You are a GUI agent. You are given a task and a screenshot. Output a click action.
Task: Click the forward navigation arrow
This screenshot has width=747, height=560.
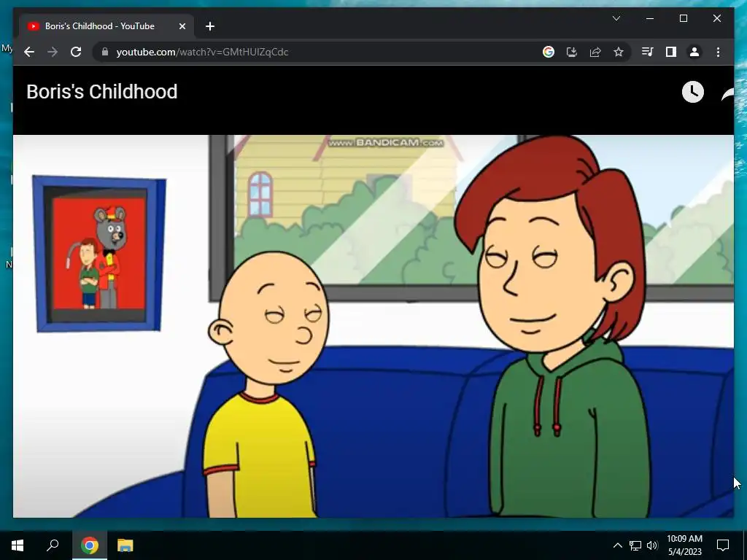tap(53, 52)
